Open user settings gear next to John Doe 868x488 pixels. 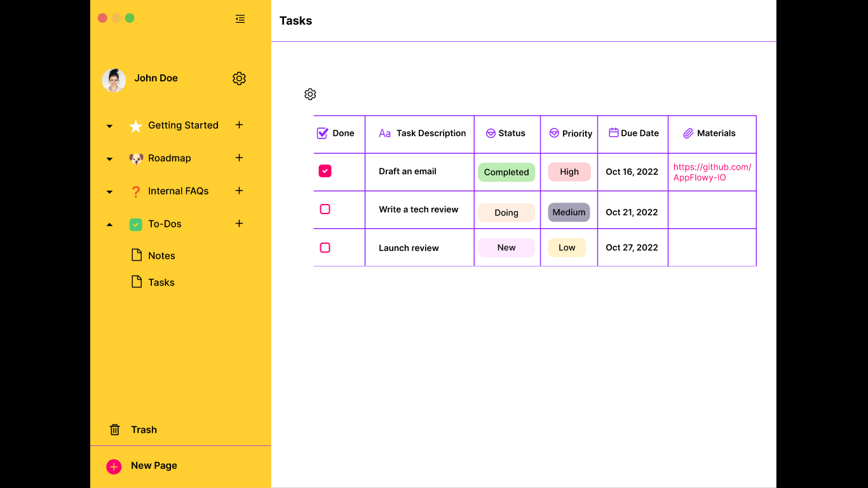tap(239, 78)
